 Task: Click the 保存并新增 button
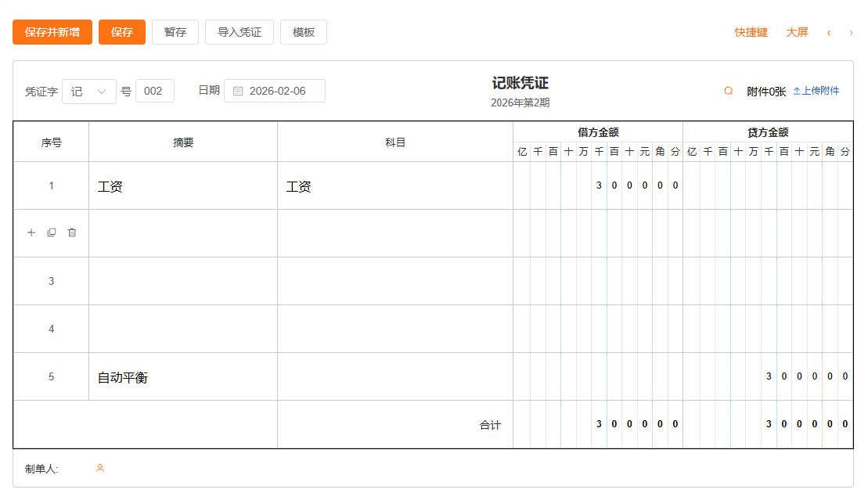(x=52, y=32)
